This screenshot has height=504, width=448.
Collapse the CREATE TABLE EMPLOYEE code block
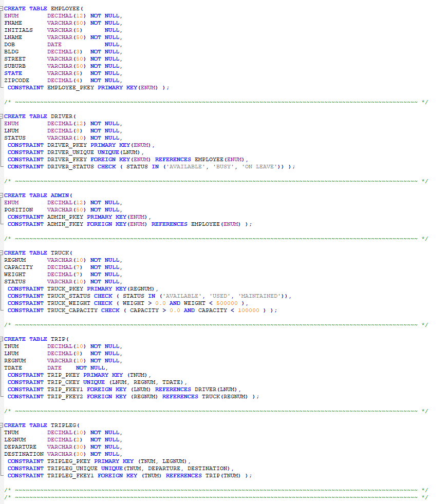tap(2, 8)
